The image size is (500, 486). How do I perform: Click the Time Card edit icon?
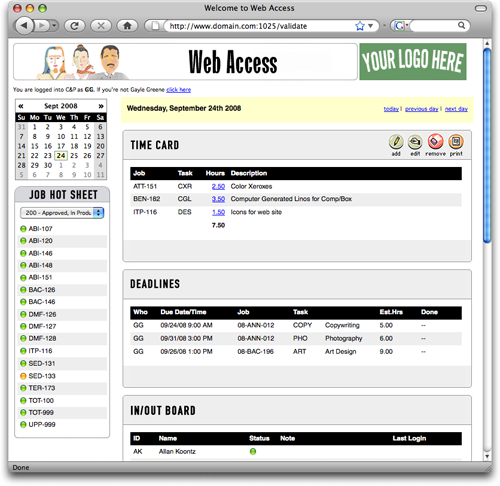click(x=415, y=142)
